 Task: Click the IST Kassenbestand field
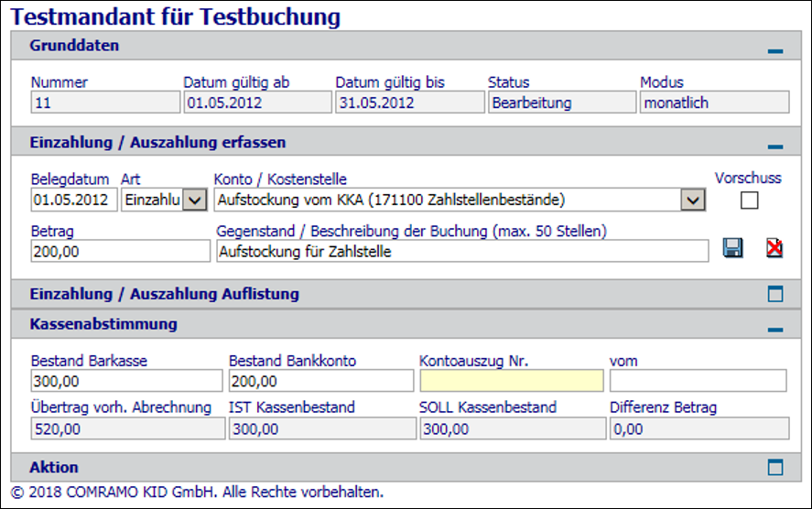322,428
